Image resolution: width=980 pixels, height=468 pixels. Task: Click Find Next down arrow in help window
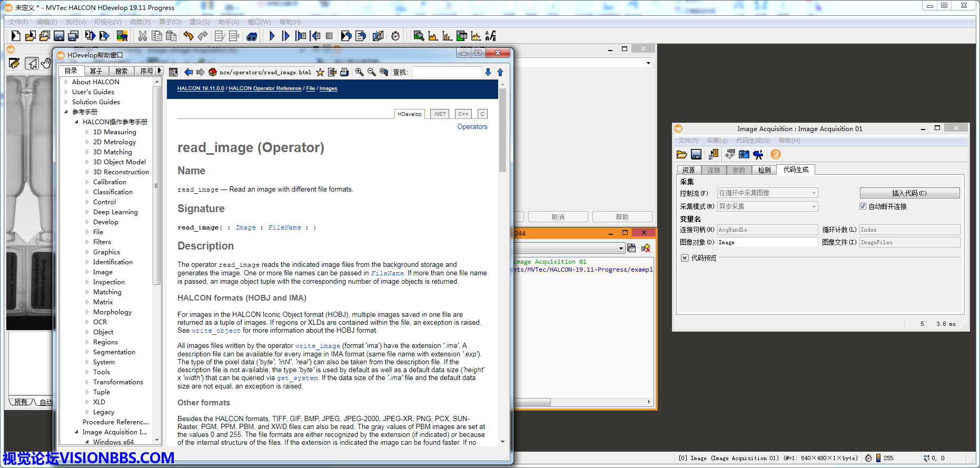click(x=488, y=72)
